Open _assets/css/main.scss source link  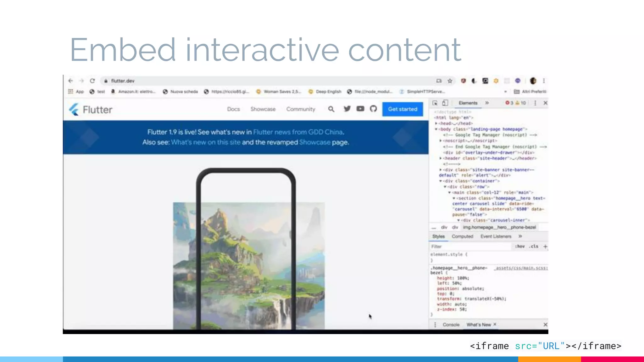pyautogui.click(x=521, y=268)
